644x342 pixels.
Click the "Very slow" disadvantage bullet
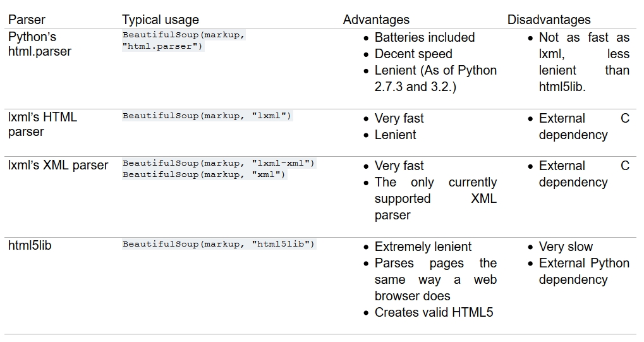click(x=566, y=247)
